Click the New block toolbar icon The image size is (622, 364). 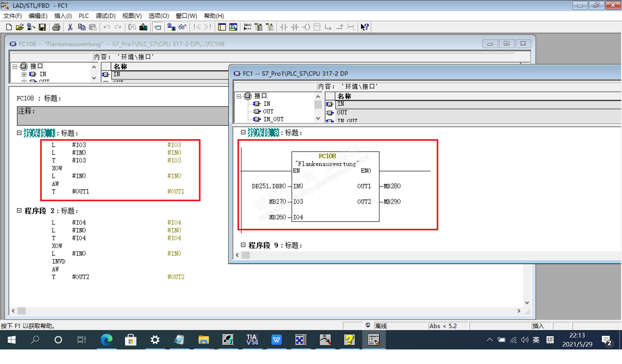(9, 27)
